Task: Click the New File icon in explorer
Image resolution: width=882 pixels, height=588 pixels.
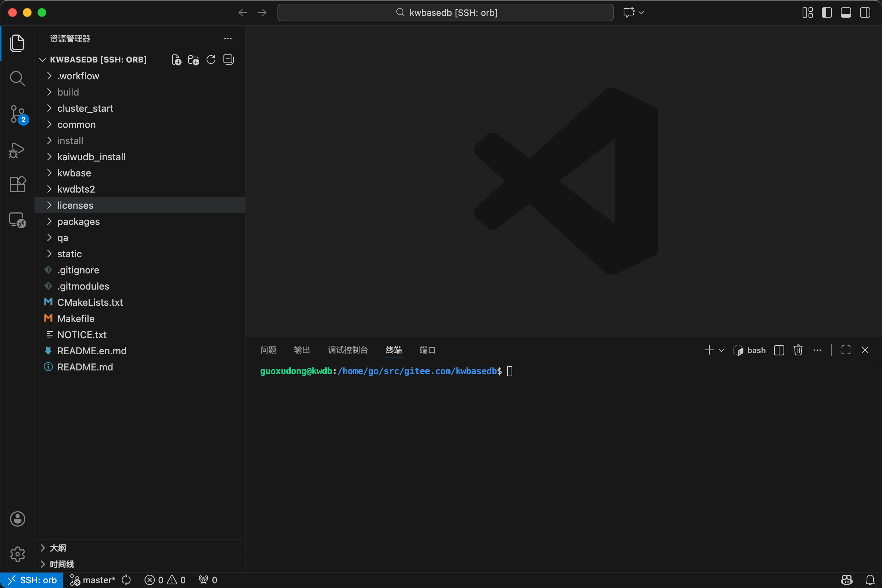Action: click(176, 60)
